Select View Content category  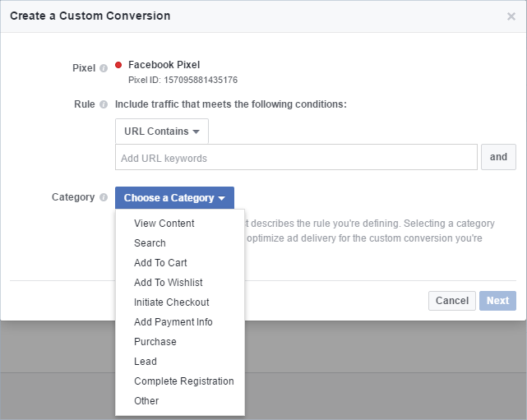180,224
